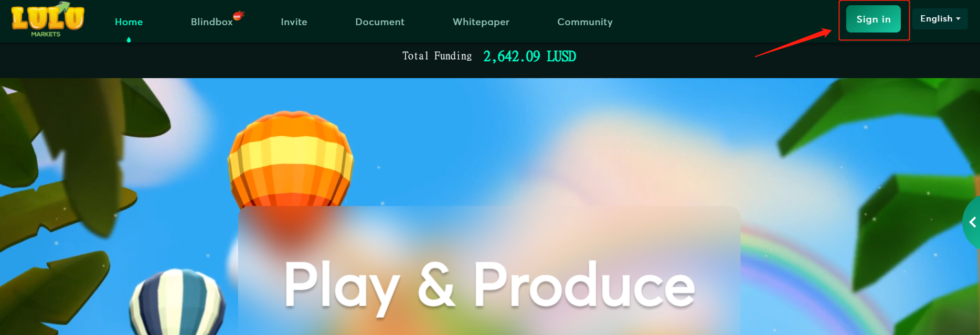Go to the Home menu item

(x=129, y=22)
